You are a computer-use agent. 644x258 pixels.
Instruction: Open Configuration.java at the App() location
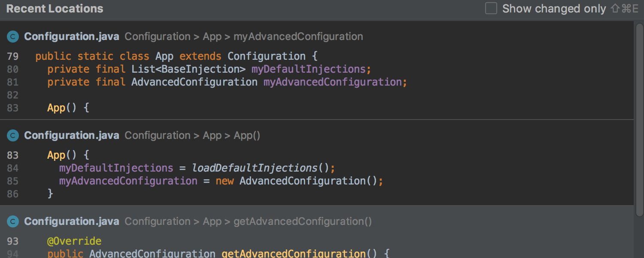tap(71, 135)
